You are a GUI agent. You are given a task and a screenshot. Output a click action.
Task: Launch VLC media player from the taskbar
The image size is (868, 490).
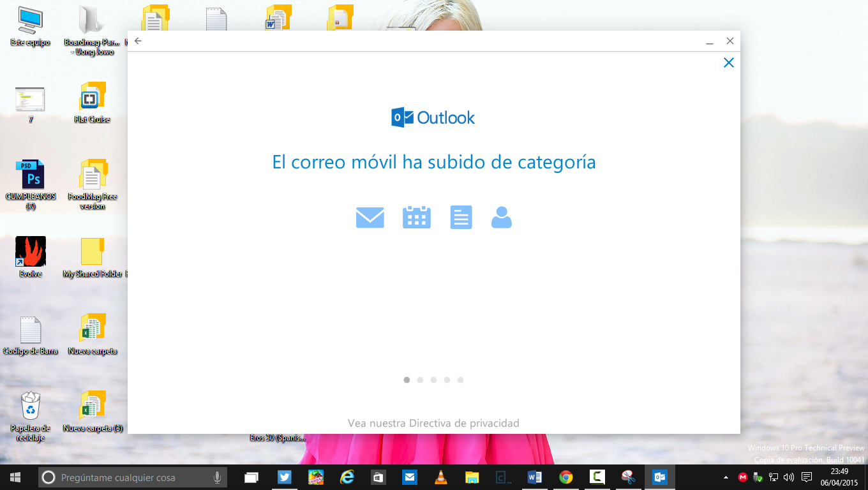click(440, 477)
